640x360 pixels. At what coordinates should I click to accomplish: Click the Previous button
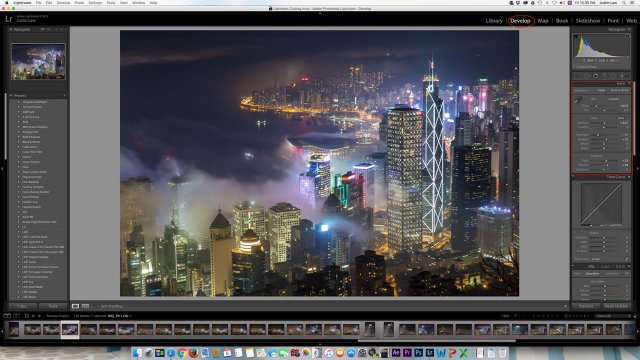tap(586, 306)
